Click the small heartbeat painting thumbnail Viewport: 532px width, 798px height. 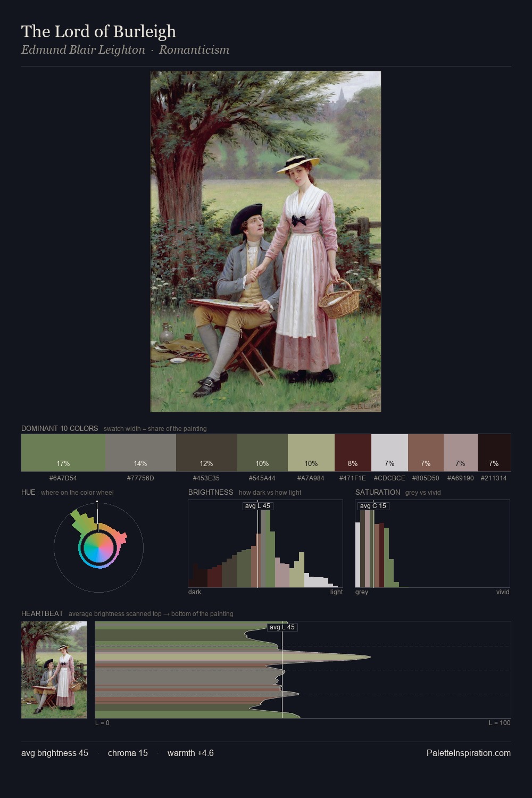[54, 670]
